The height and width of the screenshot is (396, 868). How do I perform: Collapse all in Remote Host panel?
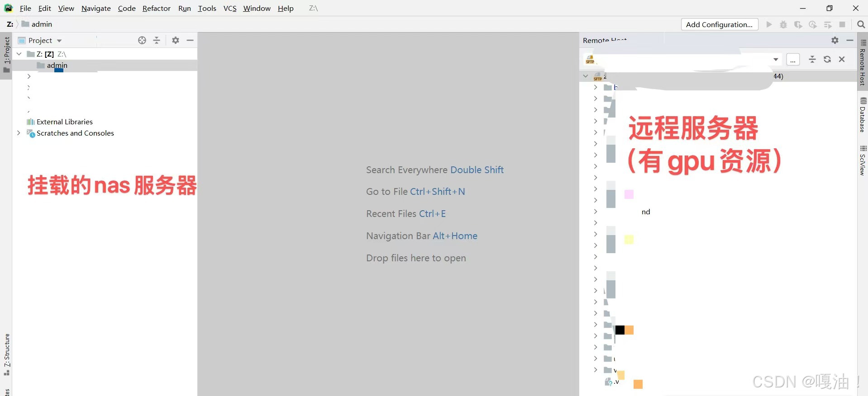[x=812, y=59]
